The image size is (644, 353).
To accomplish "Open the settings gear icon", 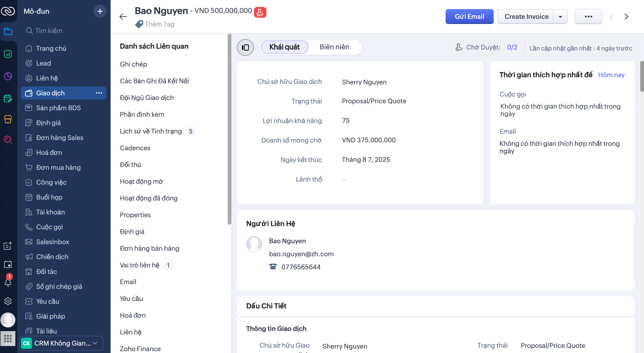I will (x=8, y=301).
